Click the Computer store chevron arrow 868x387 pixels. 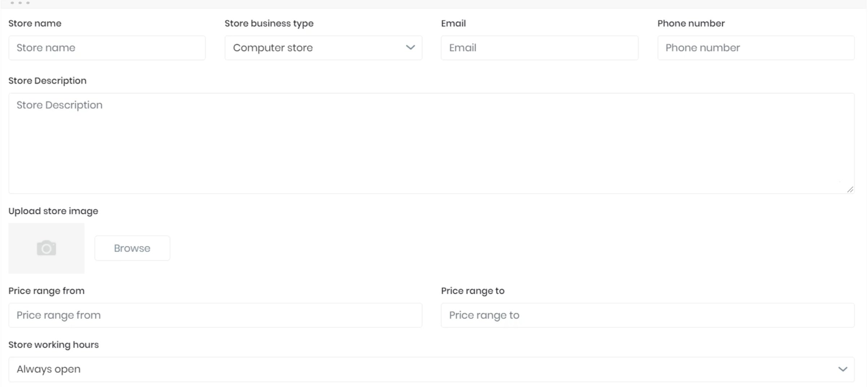click(410, 48)
